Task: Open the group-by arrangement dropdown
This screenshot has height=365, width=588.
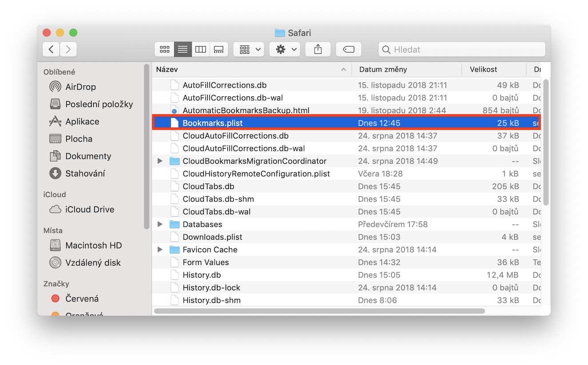Action: coord(249,49)
